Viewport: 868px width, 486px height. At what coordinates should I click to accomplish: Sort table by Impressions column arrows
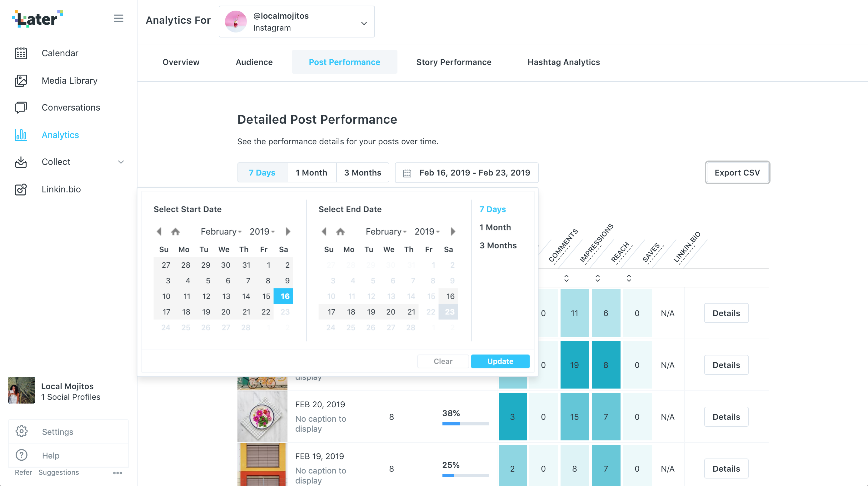[x=597, y=278]
